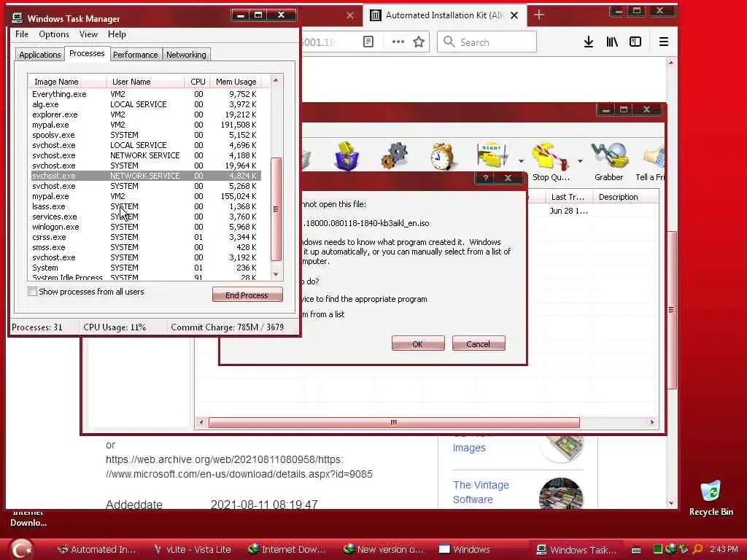
Task: Click the Start Queue icon in IDM
Action: (492, 155)
